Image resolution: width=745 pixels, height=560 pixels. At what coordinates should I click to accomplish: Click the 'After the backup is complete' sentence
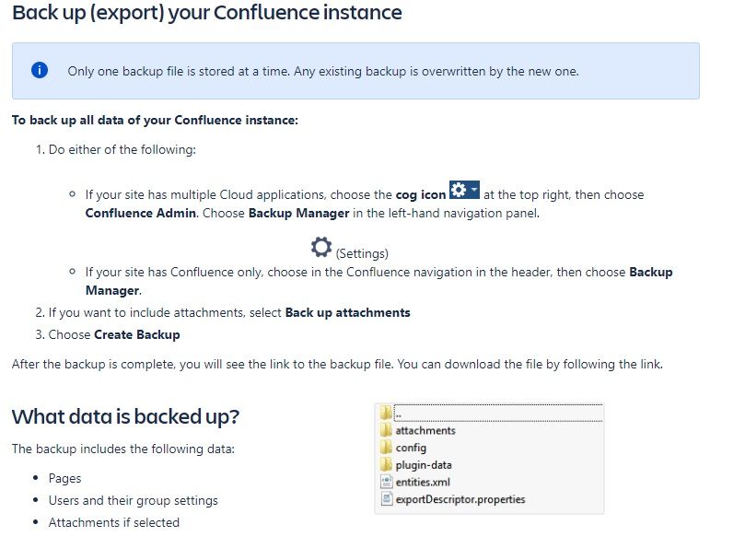pos(337,364)
